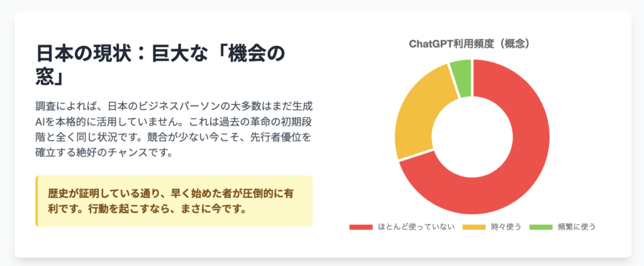Click the green '頻繁に使う' legend swatch
Viewport: 644px width, 266px height.
[x=540, y=227]
